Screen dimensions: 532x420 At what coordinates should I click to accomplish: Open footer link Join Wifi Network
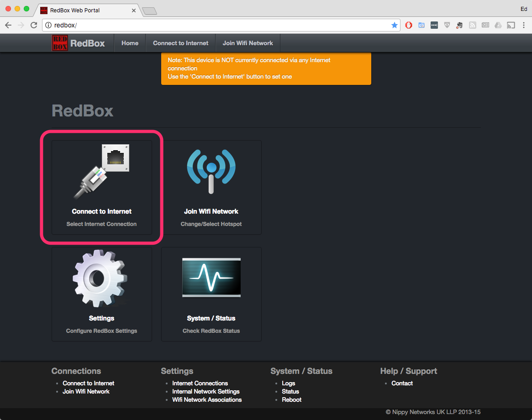coord(86,392)
